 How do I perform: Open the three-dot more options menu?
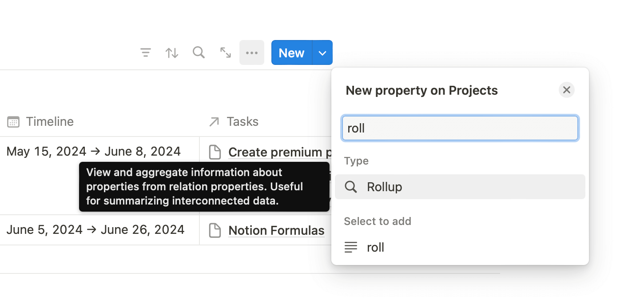252,52
